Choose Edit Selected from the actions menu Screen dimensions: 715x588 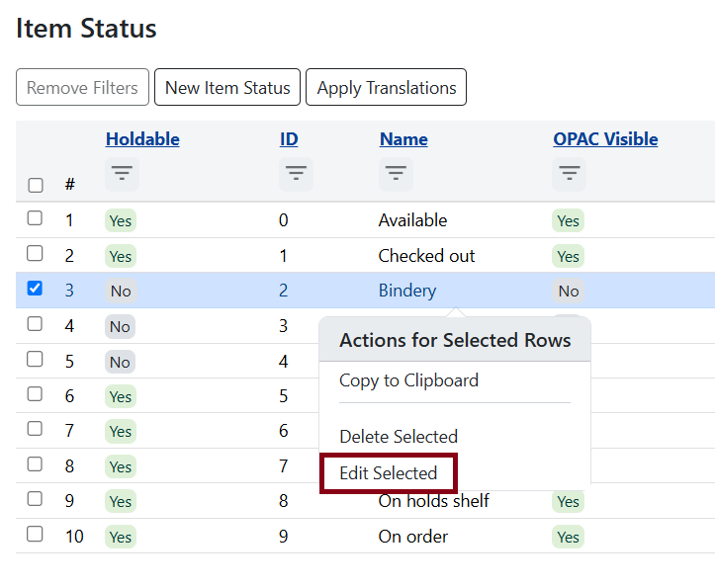click(388, 473)
